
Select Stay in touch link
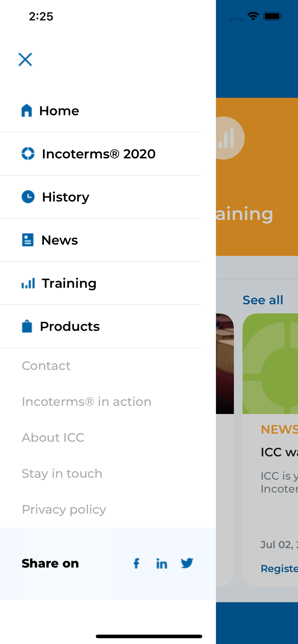pos(62,474)
